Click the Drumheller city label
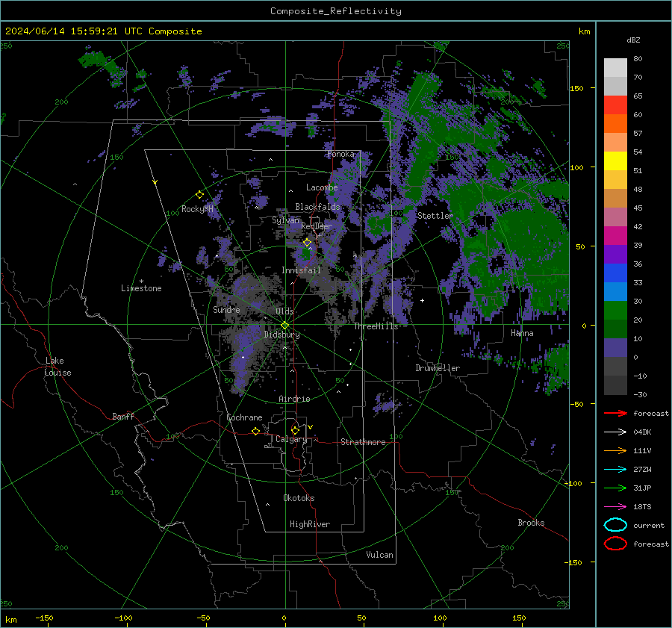 (x=438, y=368)
